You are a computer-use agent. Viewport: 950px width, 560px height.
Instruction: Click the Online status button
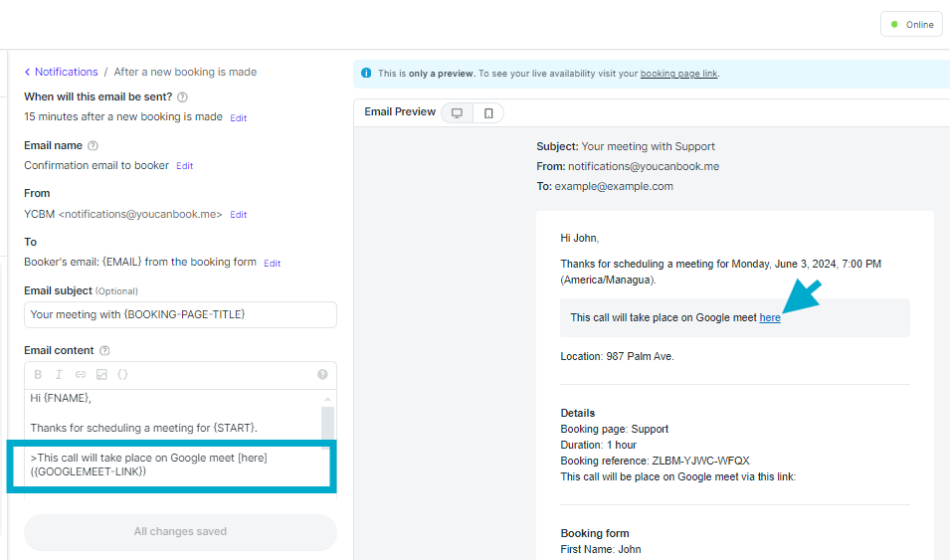coord(911,24)
